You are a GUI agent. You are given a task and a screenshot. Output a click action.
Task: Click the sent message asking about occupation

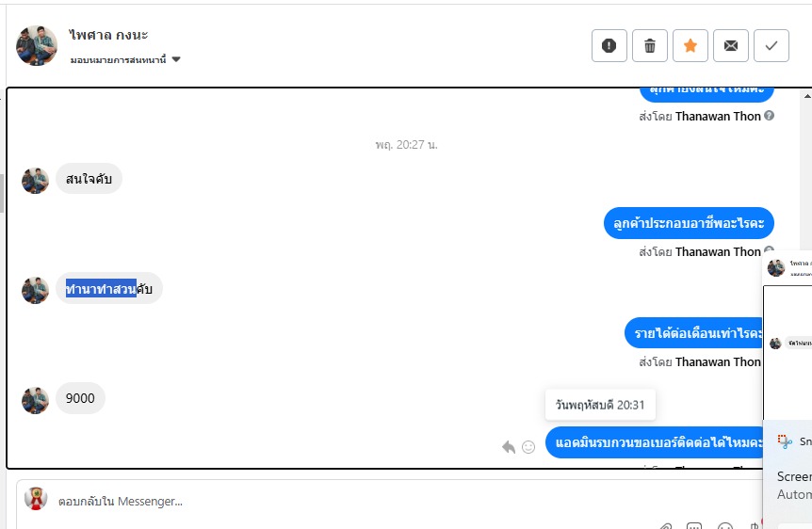tap(689, 223)
